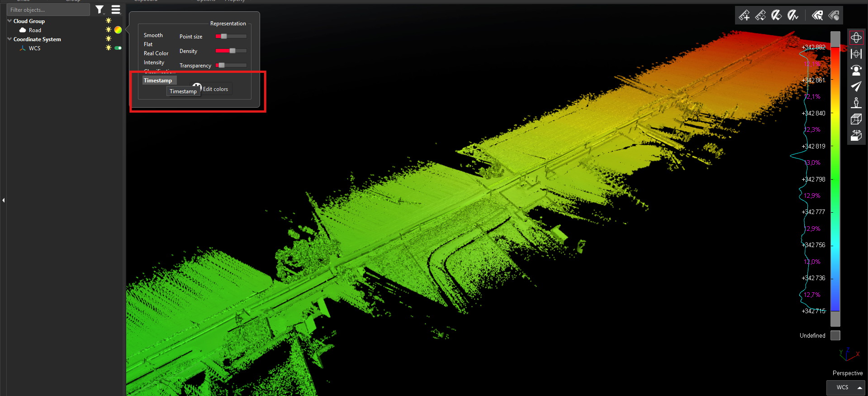The image size is (868, 396).
Task: Toggle the WCS green switch
Action: [118, 48]
